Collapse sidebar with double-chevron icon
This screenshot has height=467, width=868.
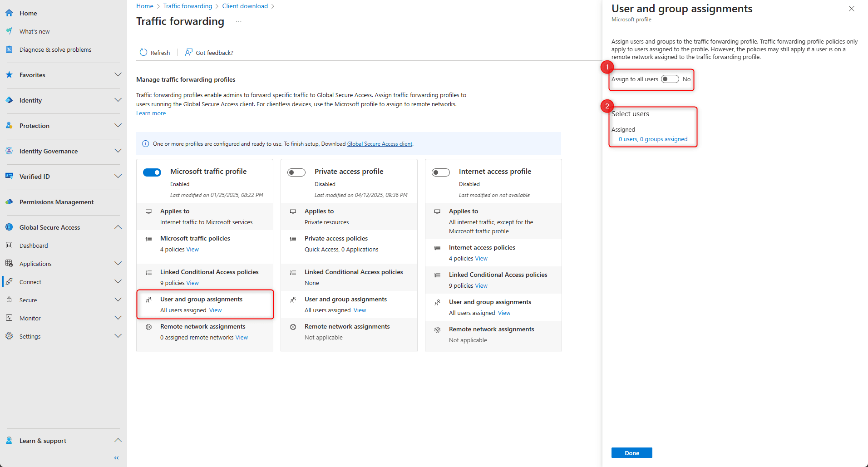point(117,458)
